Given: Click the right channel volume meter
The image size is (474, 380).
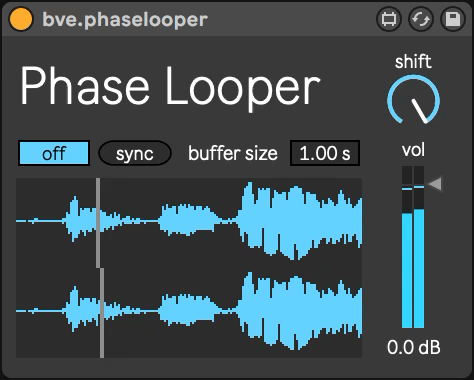Looking at the screenshot, I should click(x=419, y=247).
